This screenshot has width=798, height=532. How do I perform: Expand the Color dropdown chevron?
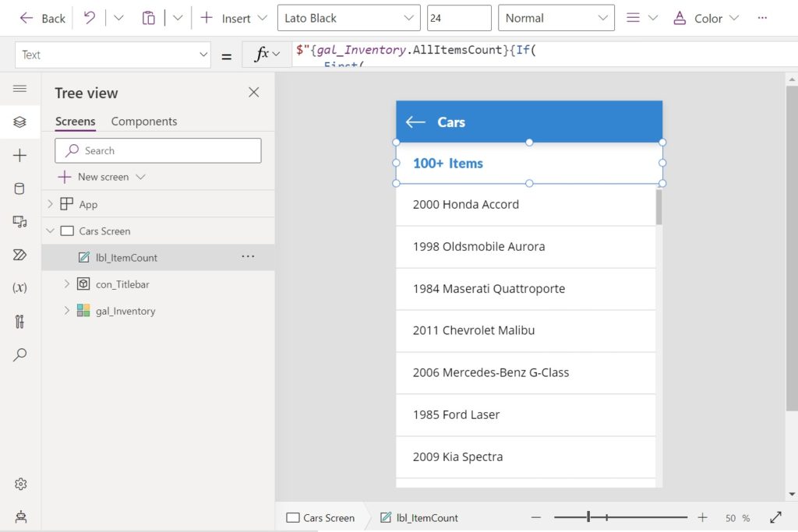(x=734, y=18)
